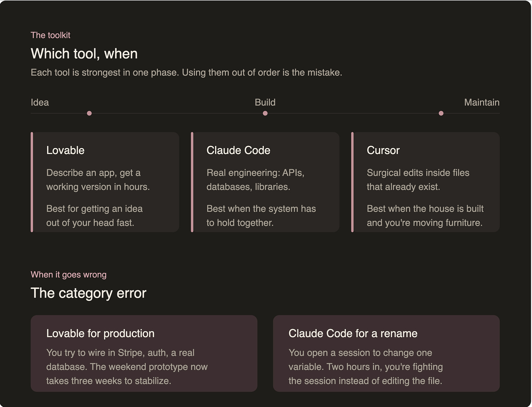This screenshot has height=407, width=532.
Task: Click 'Best when the system has to hold together'
Action: tap(261, 216)
